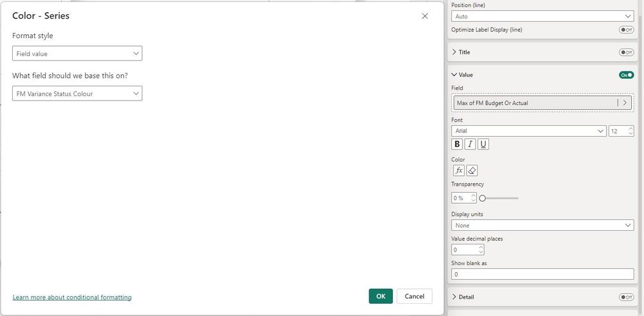
Task: Clear Color conditional formatting with eraser
Action: [x=472, y=170]
